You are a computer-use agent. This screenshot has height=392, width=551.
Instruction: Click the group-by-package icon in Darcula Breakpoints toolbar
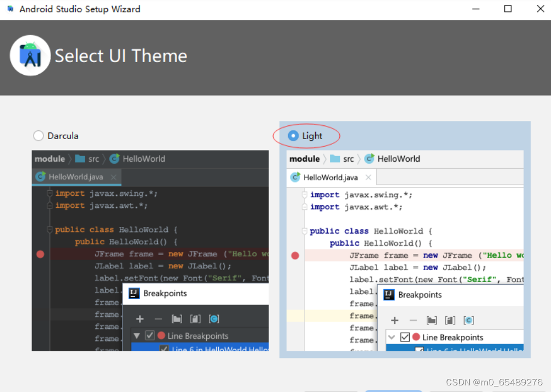(x=177, y=319)
